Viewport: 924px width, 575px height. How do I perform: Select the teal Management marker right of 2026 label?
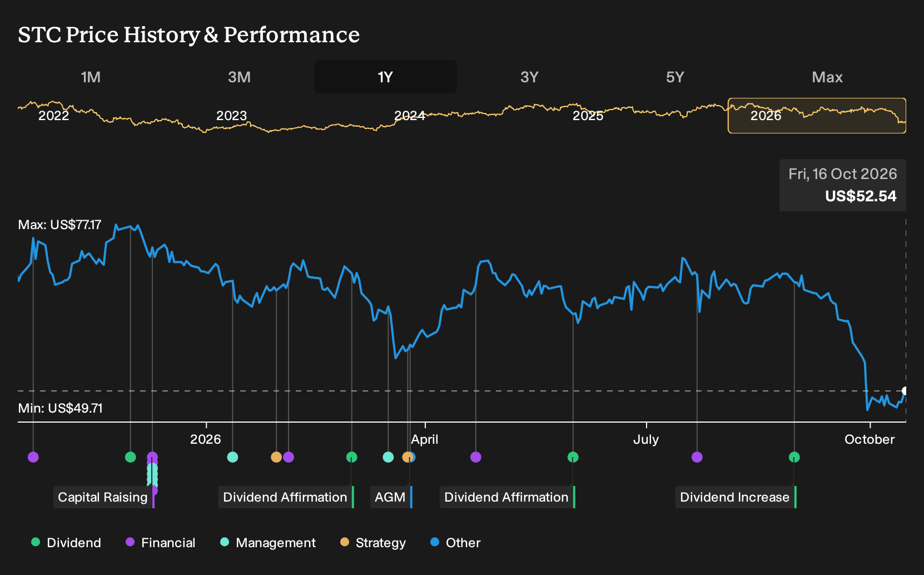233,457
